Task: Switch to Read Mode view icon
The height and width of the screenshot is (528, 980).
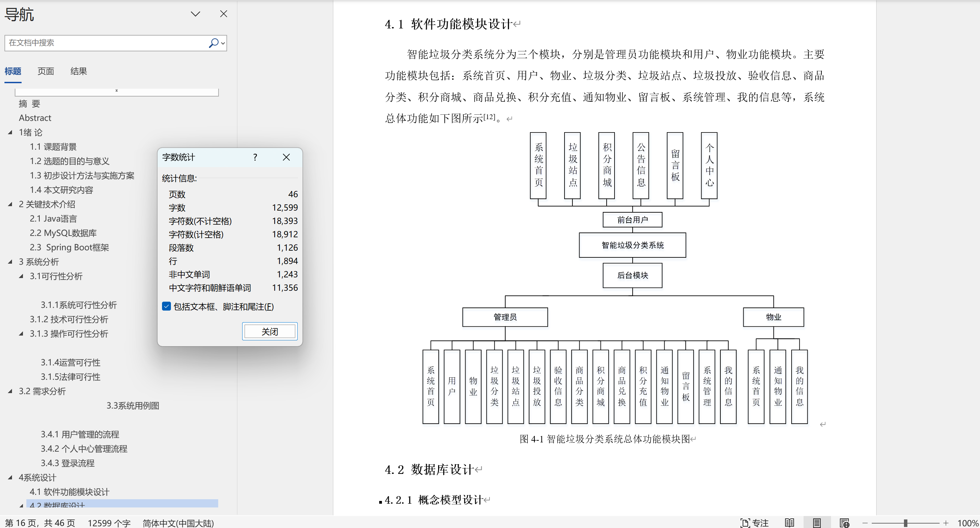Action: click(790, 523)
